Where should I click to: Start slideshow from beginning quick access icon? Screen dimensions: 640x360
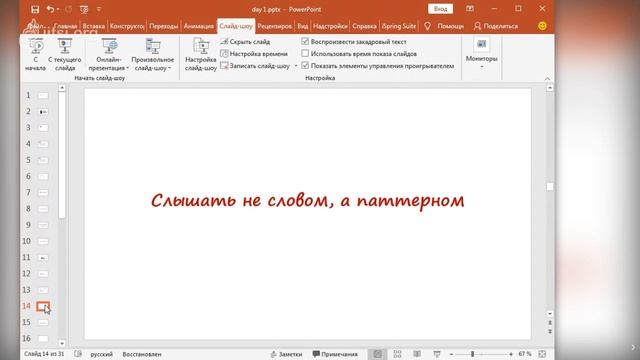click(x=84, y=9)
